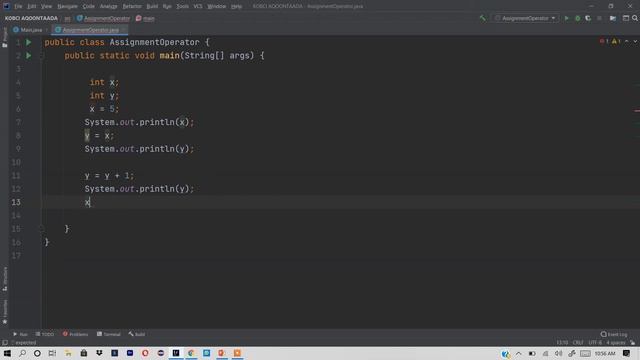
Task: Click the yellow warning indicator in editor corner
Action: (x=616, y=41)
